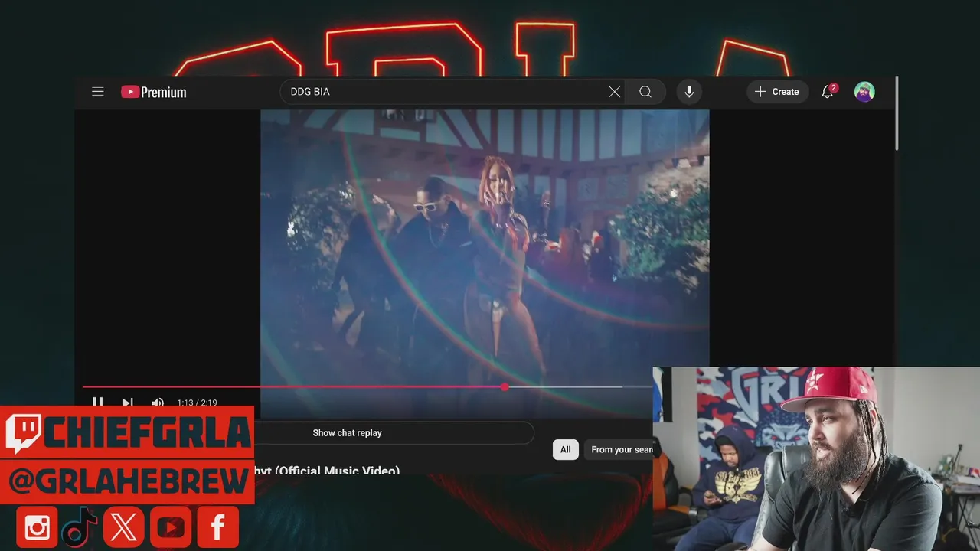Click the magnifier search button

click(645, 92)
